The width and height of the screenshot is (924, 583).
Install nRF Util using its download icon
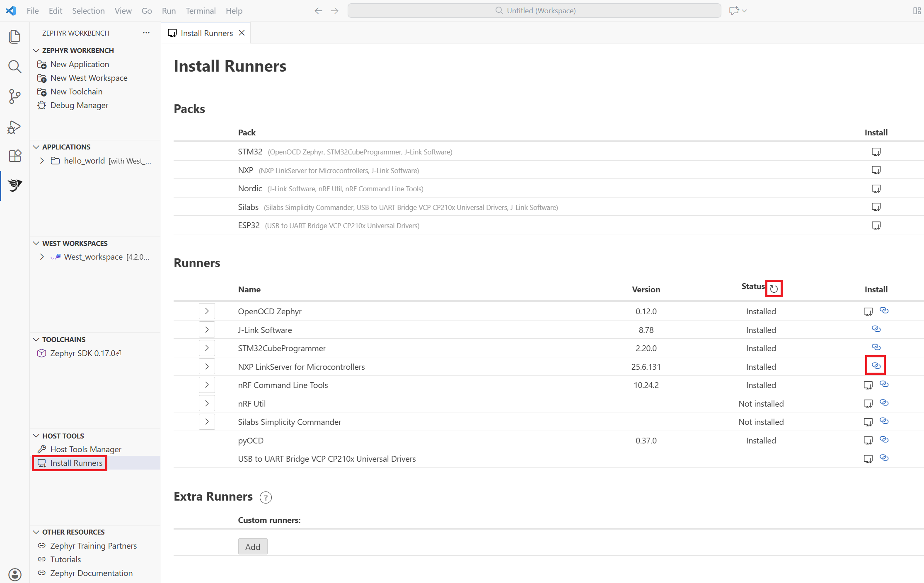868,403
